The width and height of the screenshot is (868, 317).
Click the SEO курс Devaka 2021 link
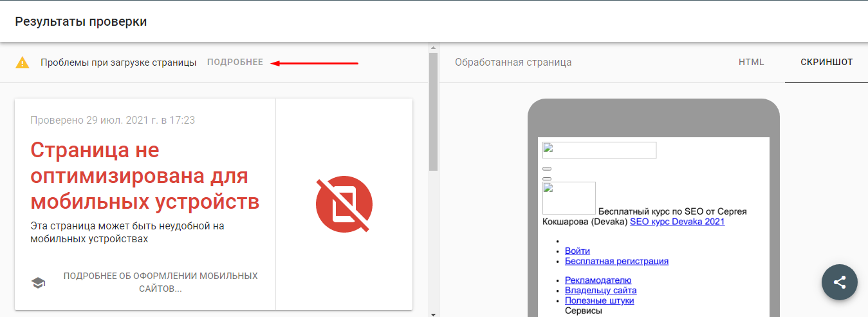tap(677, 222)
